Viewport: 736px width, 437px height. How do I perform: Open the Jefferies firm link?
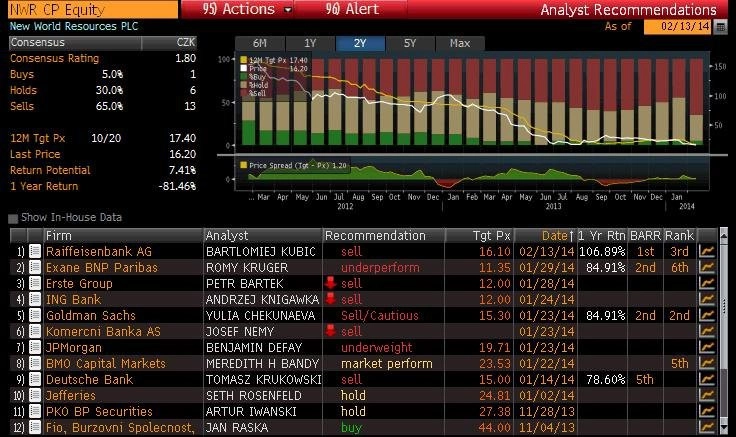[x=70, y=396]
